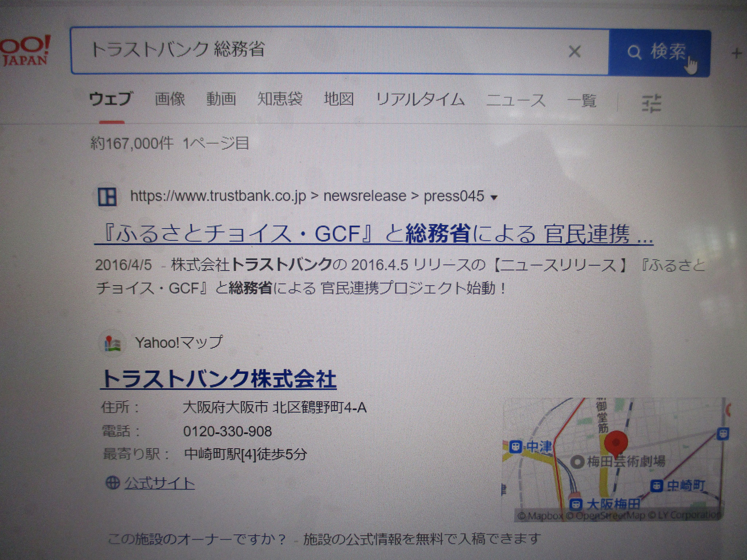747x560 pixels.
Task: Click the trustbank.co.jp site favicon
Action: tap(108, 197)
